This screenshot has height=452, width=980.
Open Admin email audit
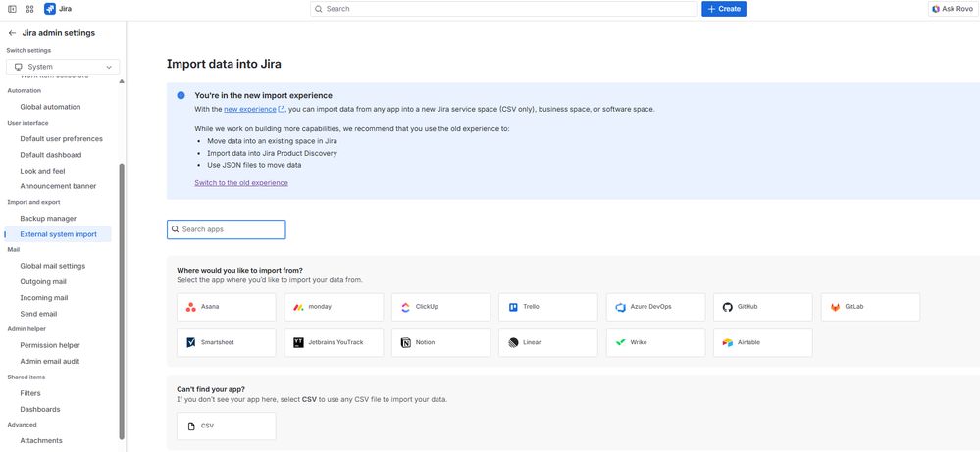[x=50, y=362]
